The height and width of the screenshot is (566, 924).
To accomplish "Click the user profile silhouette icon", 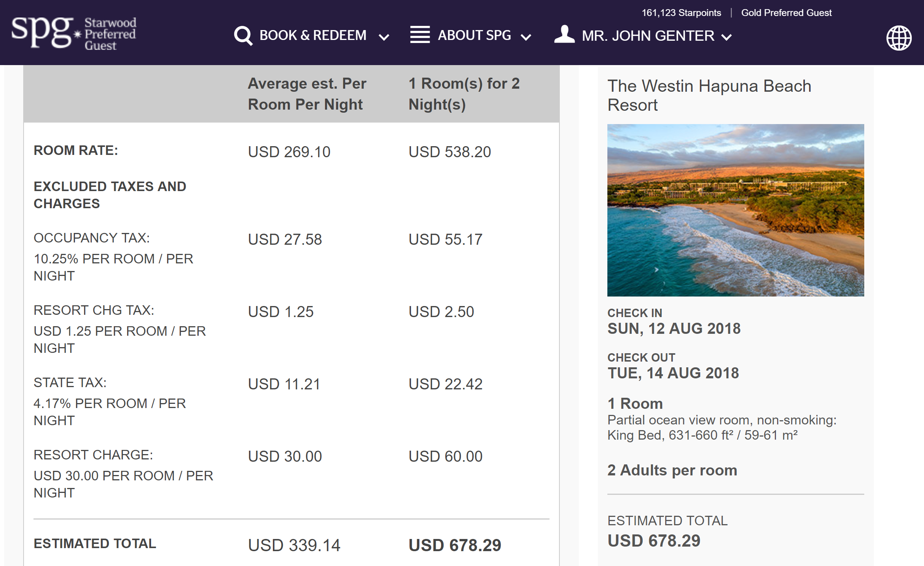I will [x=564, y=35].
